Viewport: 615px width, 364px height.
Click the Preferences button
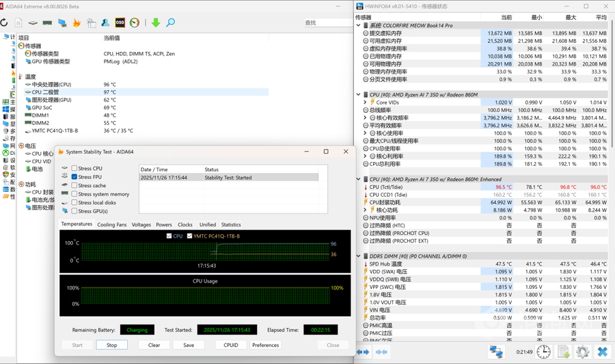point(265,345)
